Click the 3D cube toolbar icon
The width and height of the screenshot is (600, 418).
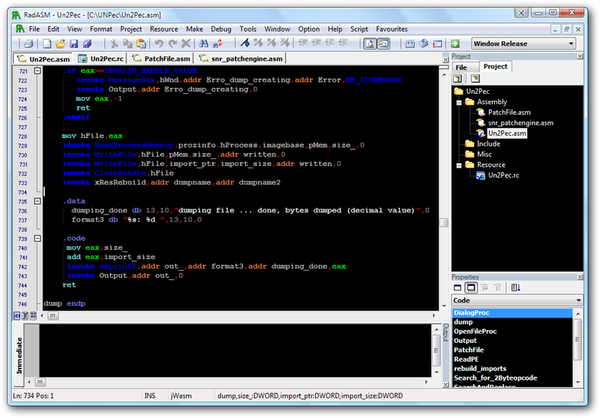[x=423, y=44]
